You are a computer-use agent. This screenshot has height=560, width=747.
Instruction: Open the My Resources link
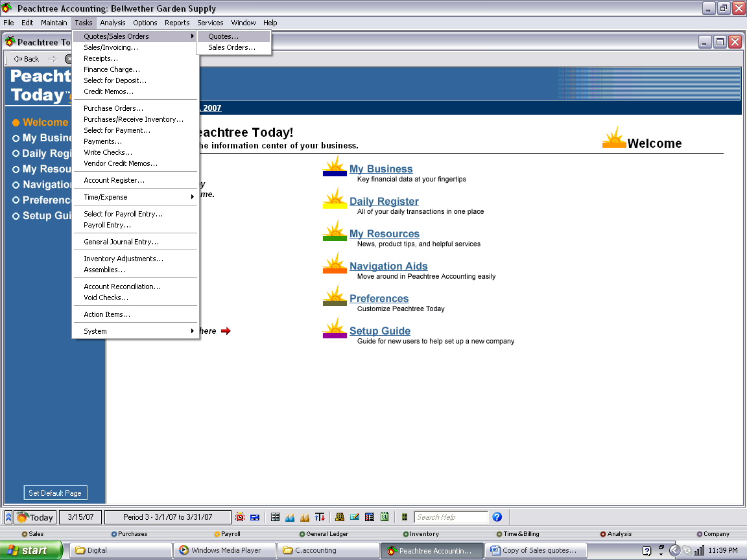(385, 233)
